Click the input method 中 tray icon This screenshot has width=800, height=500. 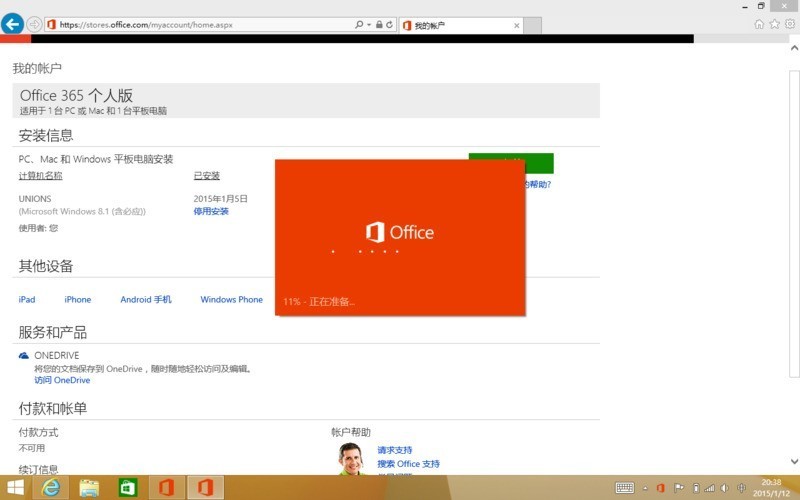[x=742, y=488]
